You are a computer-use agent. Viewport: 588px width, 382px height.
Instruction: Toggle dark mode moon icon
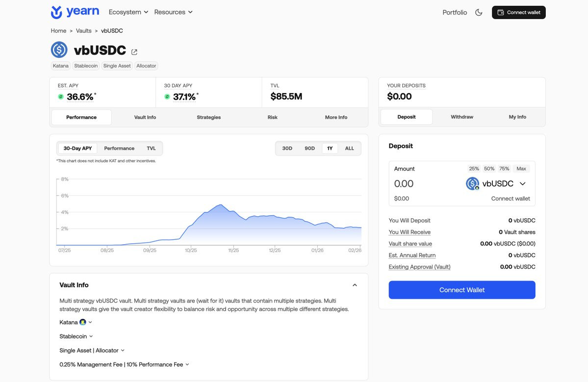point(479,12)
